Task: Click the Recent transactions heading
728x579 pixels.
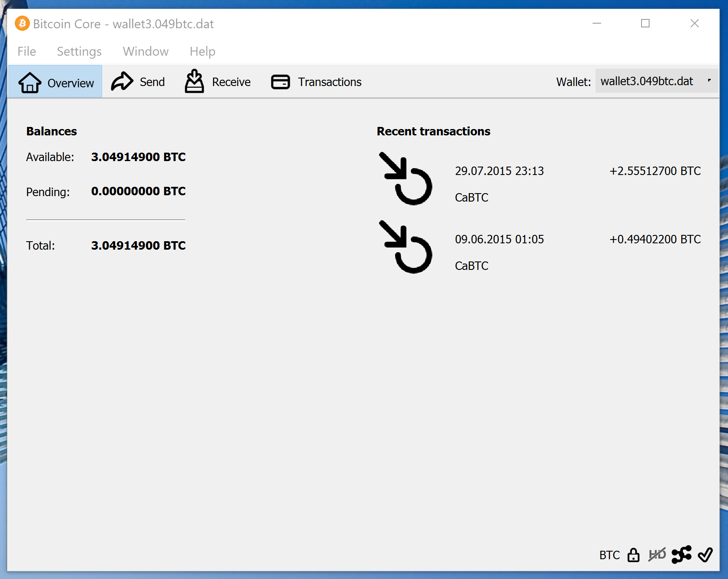Action: pos(434,131)
